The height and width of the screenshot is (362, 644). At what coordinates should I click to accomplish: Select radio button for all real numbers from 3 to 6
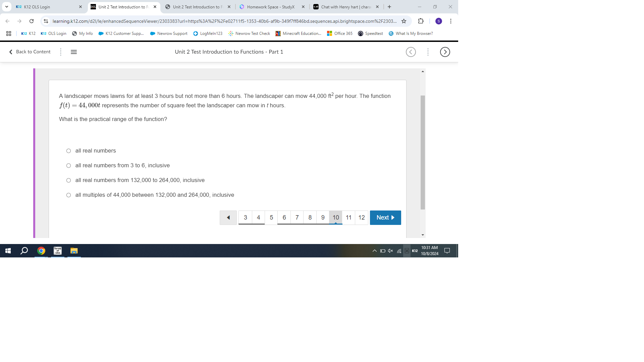coord(68,165)
